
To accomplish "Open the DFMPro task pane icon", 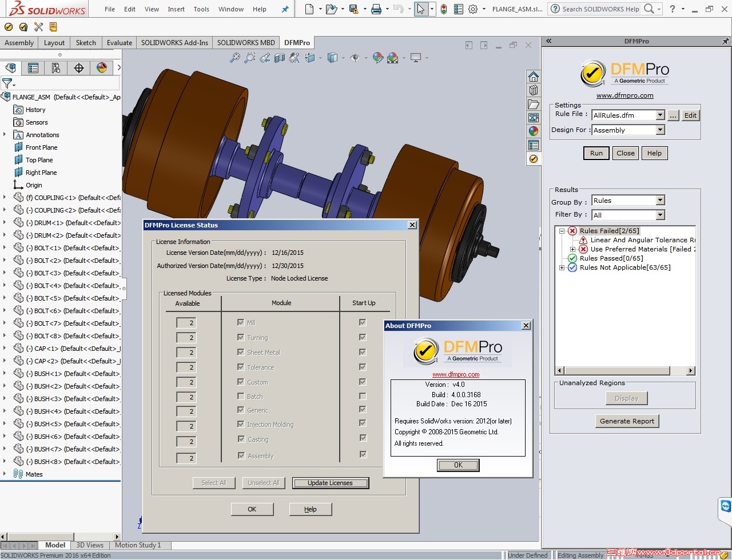I will coord(534,159).
